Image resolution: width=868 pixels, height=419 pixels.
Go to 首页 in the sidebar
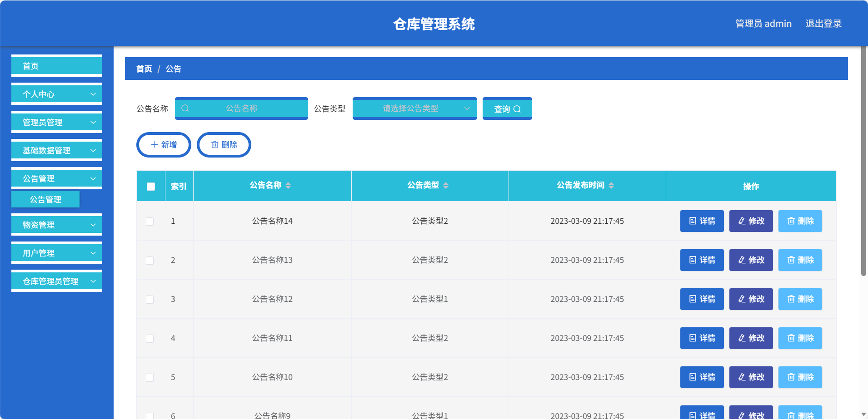point(57,66)
